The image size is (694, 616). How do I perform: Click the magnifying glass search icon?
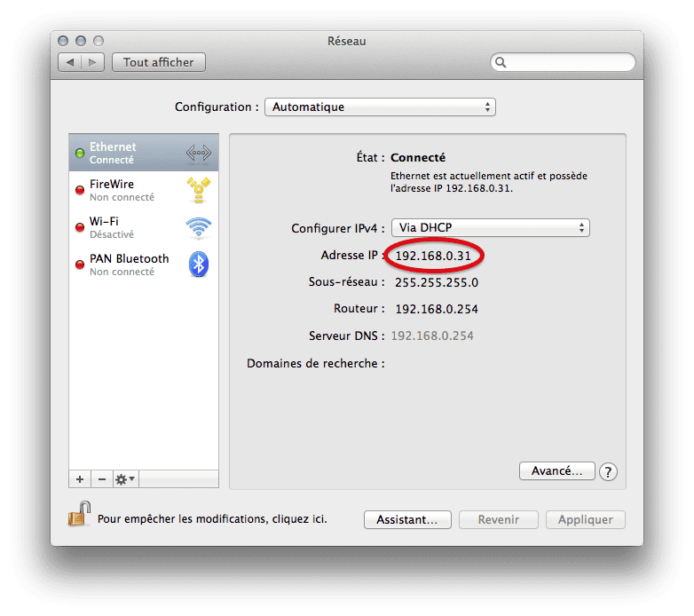[501, 62]
